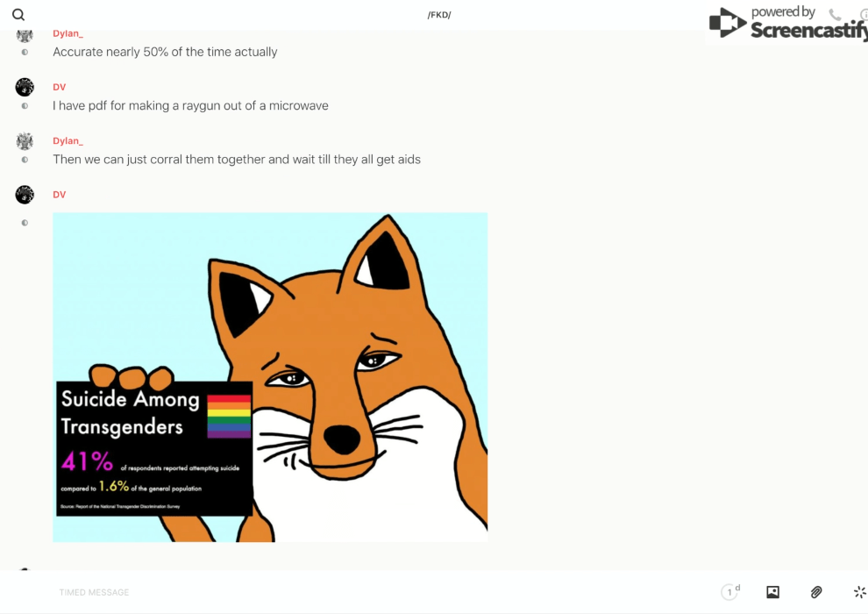Click the Screencastify logo overlay

pyautogui.click(x=786, y=24)
